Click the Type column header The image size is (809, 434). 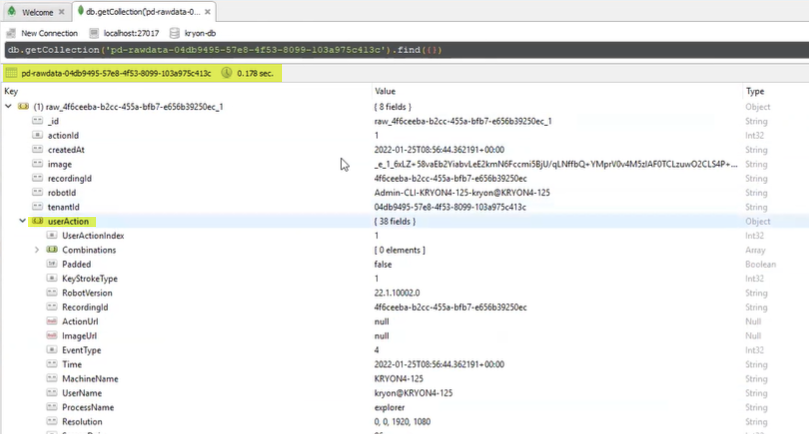(754, 91)
